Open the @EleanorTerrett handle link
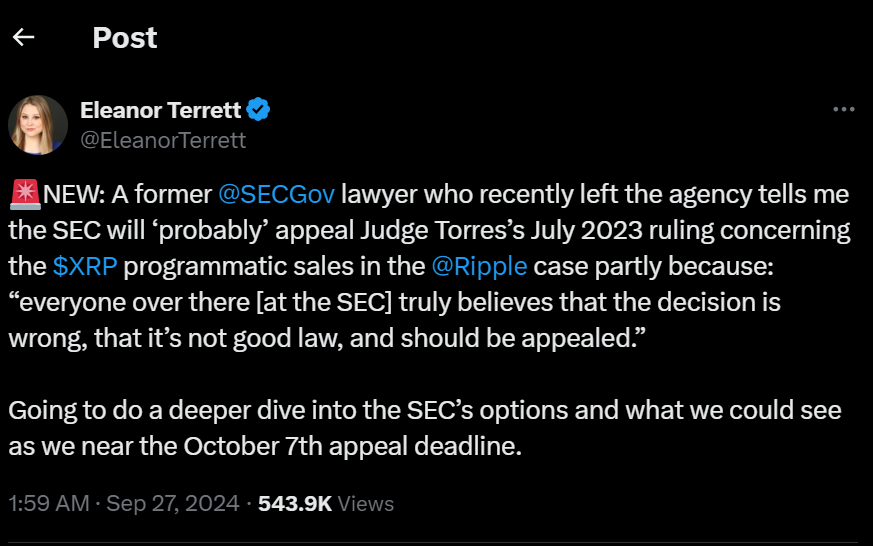This screenshot has width=873, height=546. tap(162, 140)
